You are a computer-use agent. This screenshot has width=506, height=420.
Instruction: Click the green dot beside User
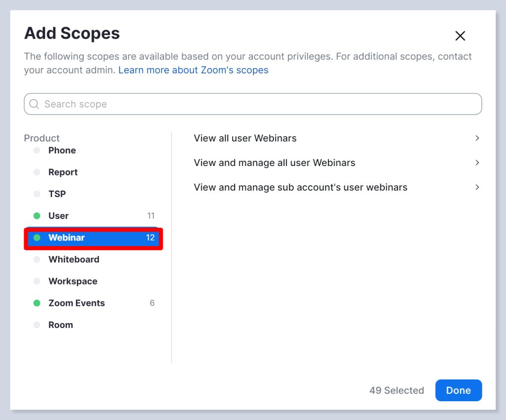point(37,216)
